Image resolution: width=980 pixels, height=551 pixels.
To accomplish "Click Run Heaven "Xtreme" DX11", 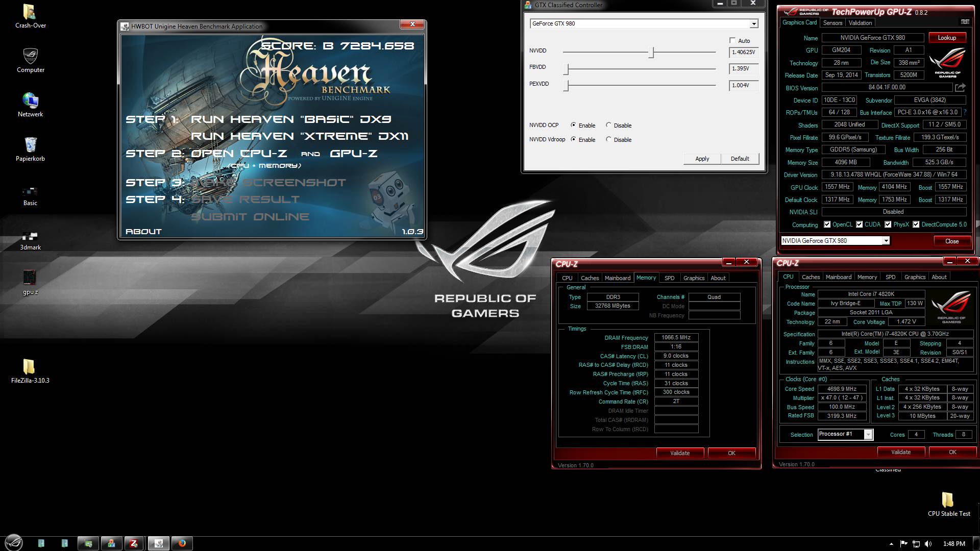I will click(x=300, y=136).
